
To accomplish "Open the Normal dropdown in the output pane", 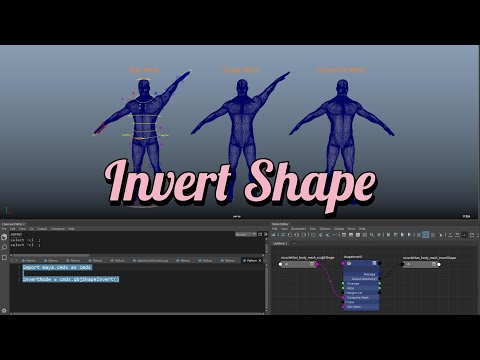I will [x=246, y=234].
